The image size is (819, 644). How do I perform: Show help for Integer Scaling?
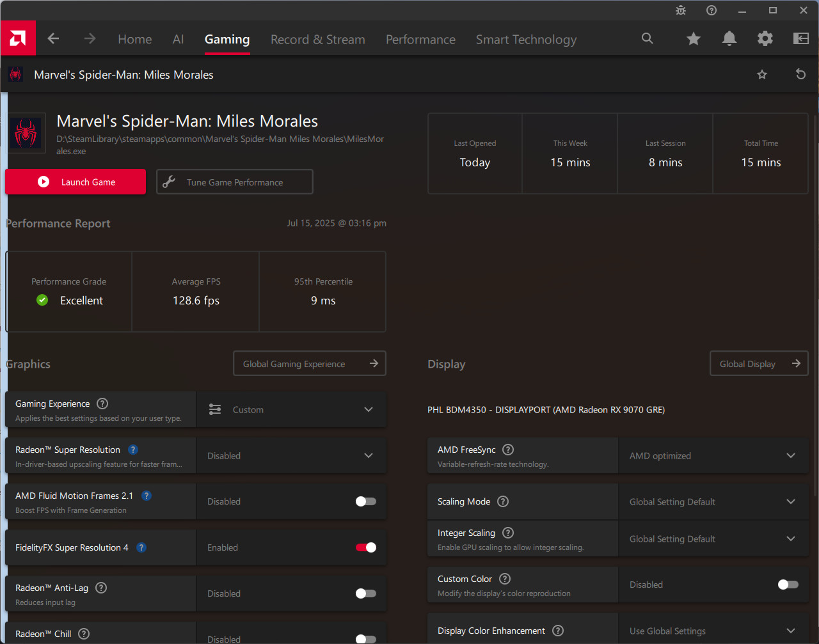pyautogui.click(x=508, y=533)
